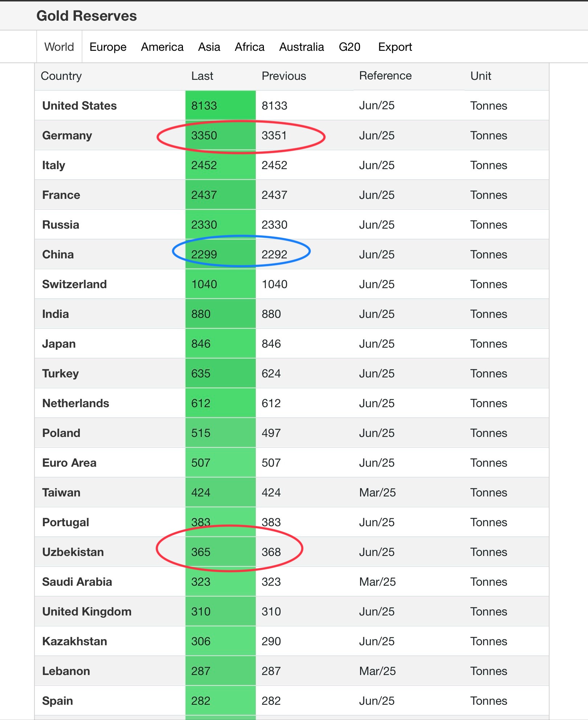Switch to the Australia tab

point(302,47)
